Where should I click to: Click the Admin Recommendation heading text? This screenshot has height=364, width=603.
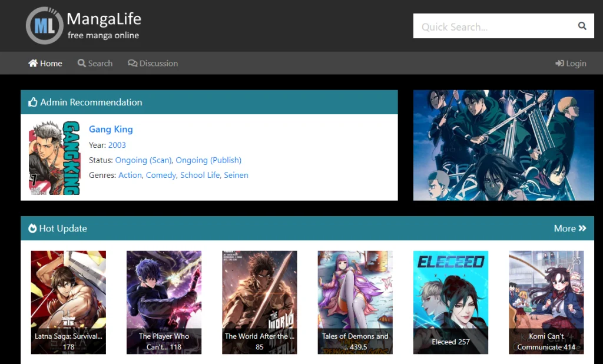(91, 102)
